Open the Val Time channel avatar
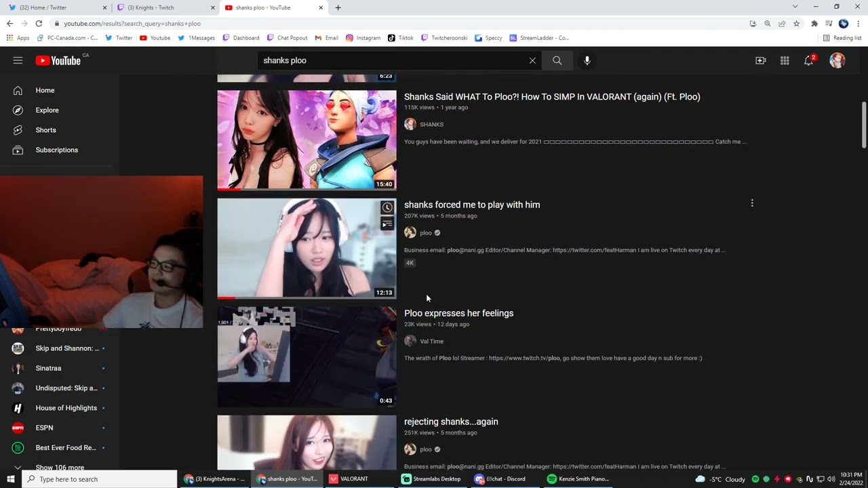The height and width of the screenshot is (488, 868). coord(410,341)
